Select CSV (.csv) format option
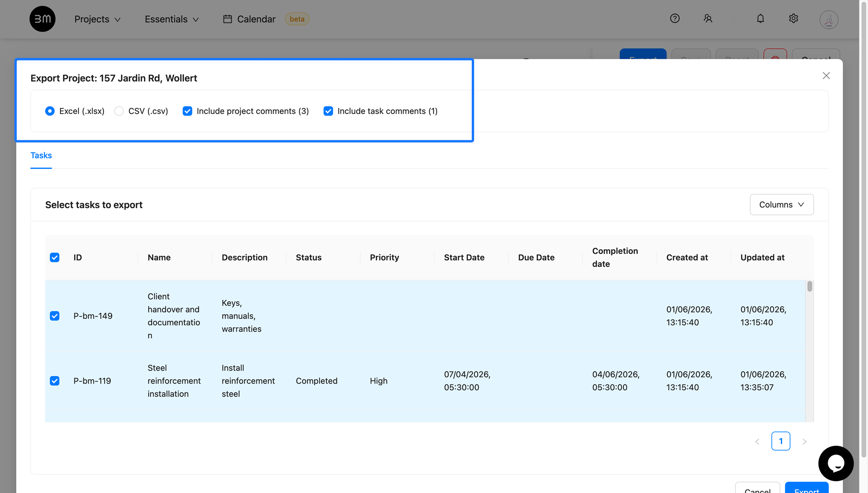868x493 pixels. pos(141,111)
